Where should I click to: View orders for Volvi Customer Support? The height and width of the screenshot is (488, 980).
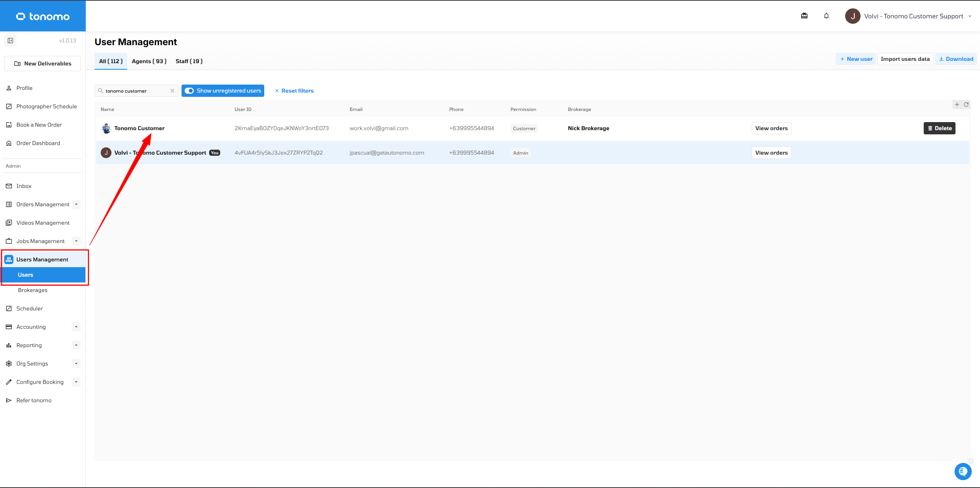(771, 153)
